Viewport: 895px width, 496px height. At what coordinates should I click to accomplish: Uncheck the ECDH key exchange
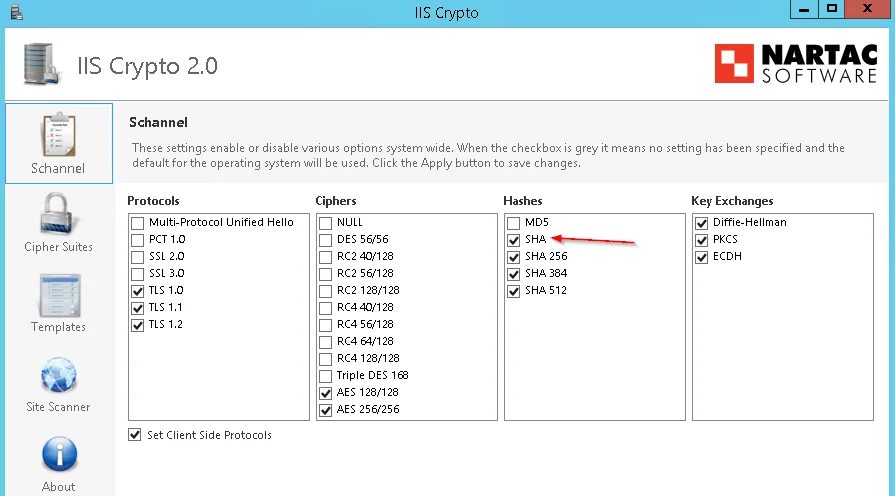coord(701,257)
